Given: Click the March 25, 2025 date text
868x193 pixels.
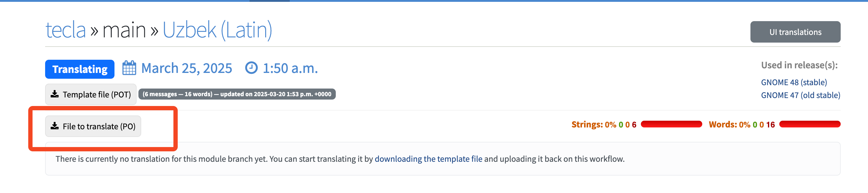Looking at the screenshot, I should (x=186, y=68).
